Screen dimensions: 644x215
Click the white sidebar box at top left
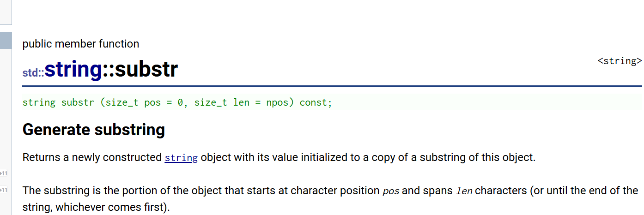tap(6, 12)
